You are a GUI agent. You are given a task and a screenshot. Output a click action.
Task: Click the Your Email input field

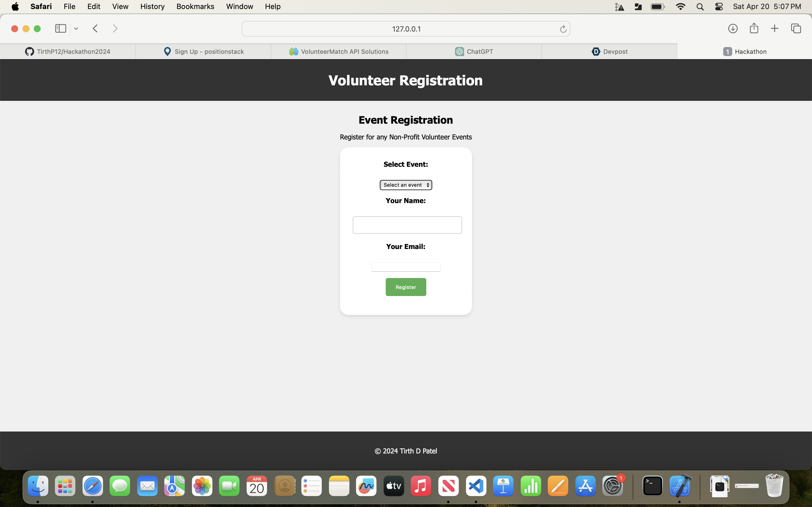[x=406, y=267]
